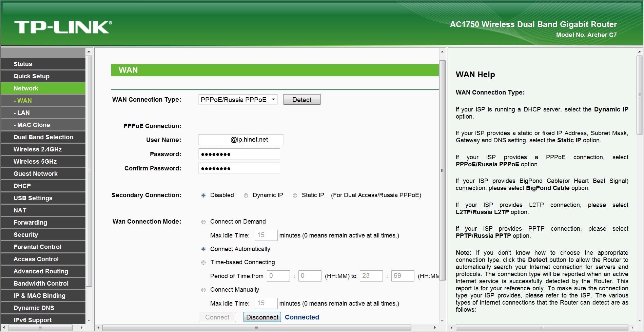The height and width of the screenshot is (332, 644).
Task: Click the User Name field
Action: click(241, 140)
